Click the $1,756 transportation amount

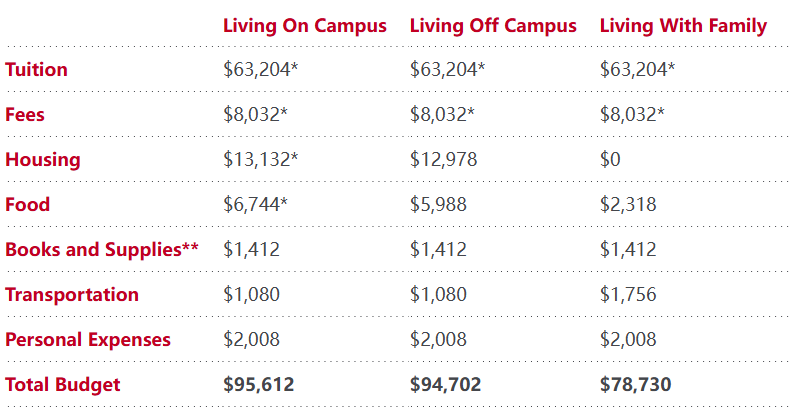(x=628, y=295)
